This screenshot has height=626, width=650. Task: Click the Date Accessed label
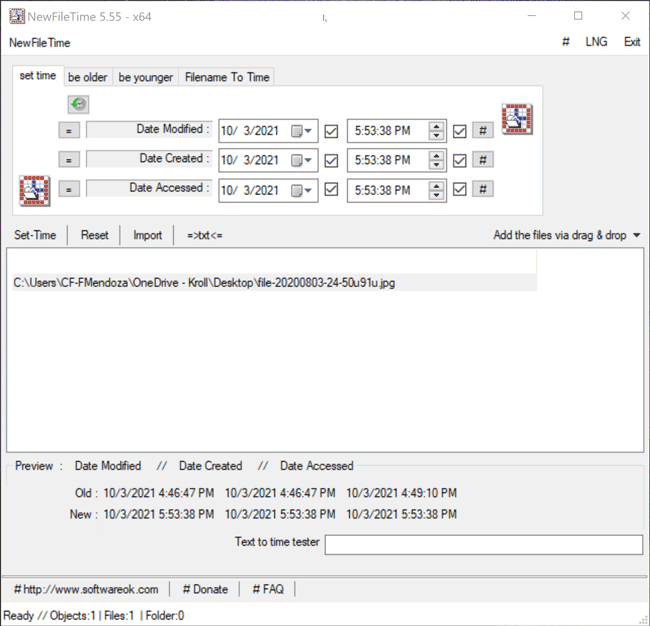(x=149, y=188)
